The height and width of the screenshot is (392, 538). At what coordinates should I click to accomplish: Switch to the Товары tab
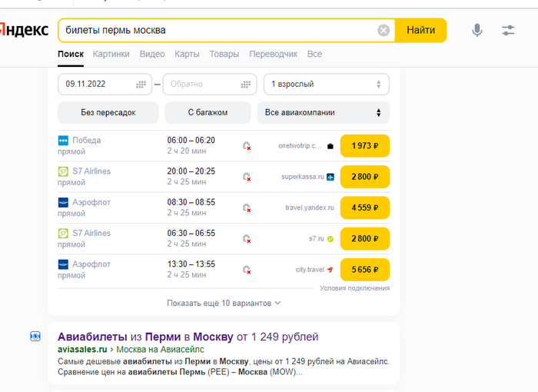224,55
